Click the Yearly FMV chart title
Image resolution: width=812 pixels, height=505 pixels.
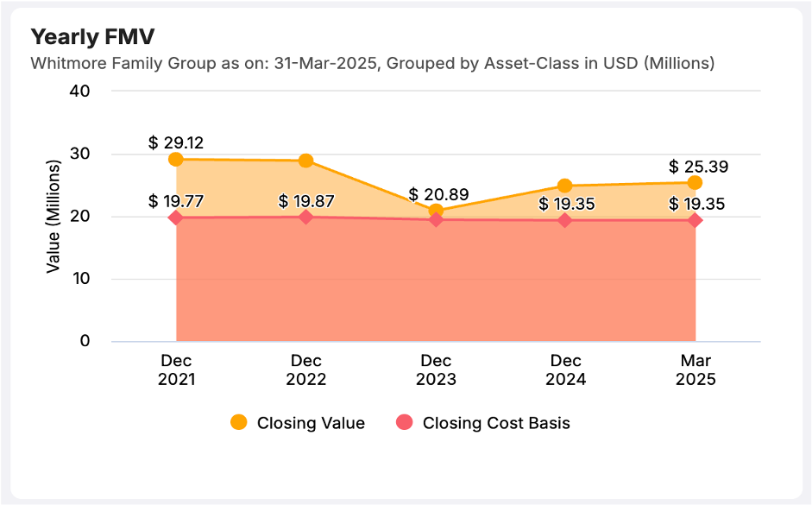click(92, 36)
